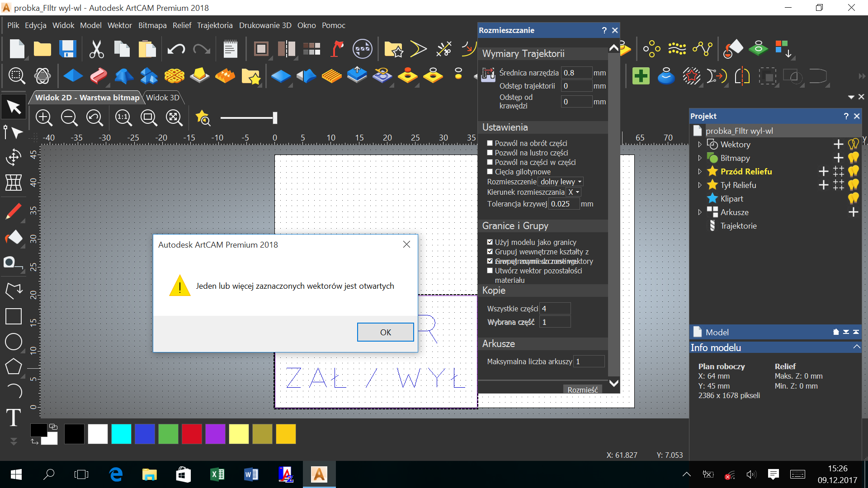Open the Relief menu

182,25
